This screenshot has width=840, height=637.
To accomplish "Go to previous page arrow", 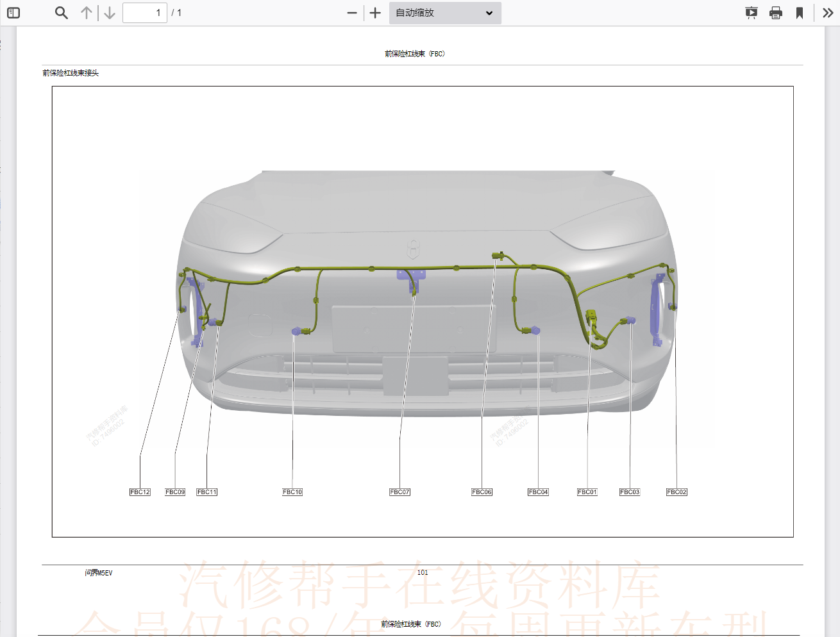I will click(87, 13).
